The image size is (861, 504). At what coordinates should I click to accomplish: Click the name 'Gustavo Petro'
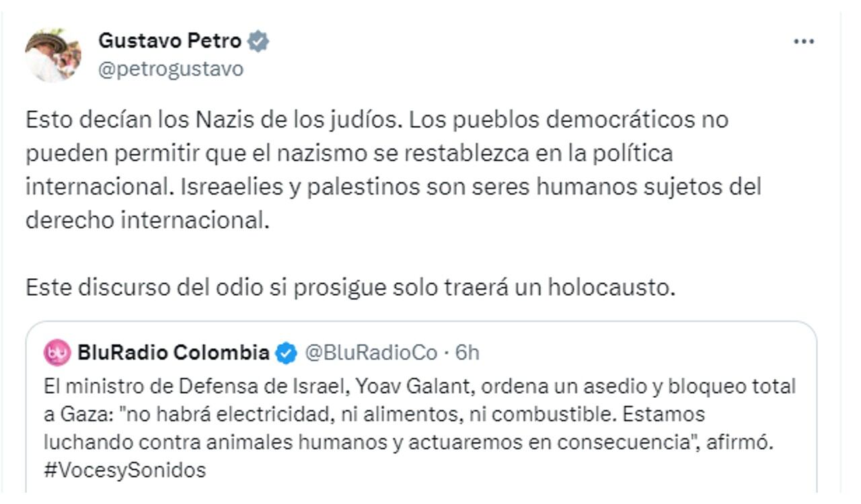click(x=171, y=40)
